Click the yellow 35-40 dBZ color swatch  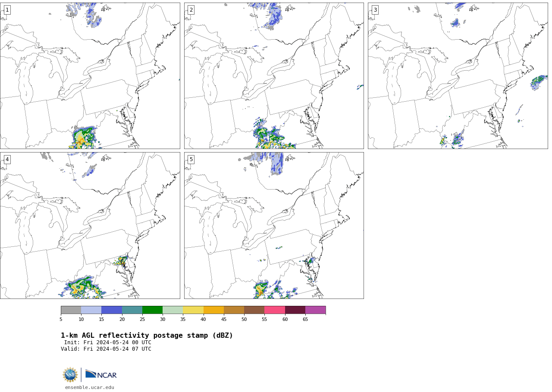pos(193,310)
